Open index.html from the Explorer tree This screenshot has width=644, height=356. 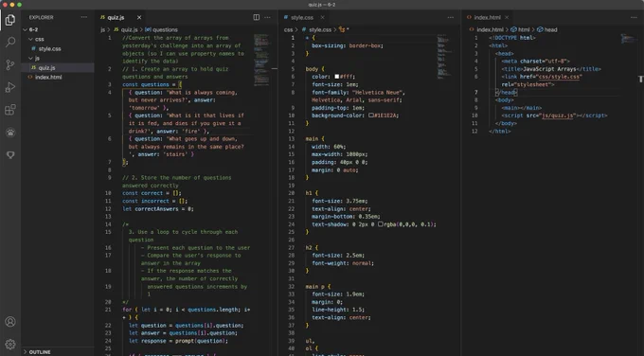(x=48, y=77)
